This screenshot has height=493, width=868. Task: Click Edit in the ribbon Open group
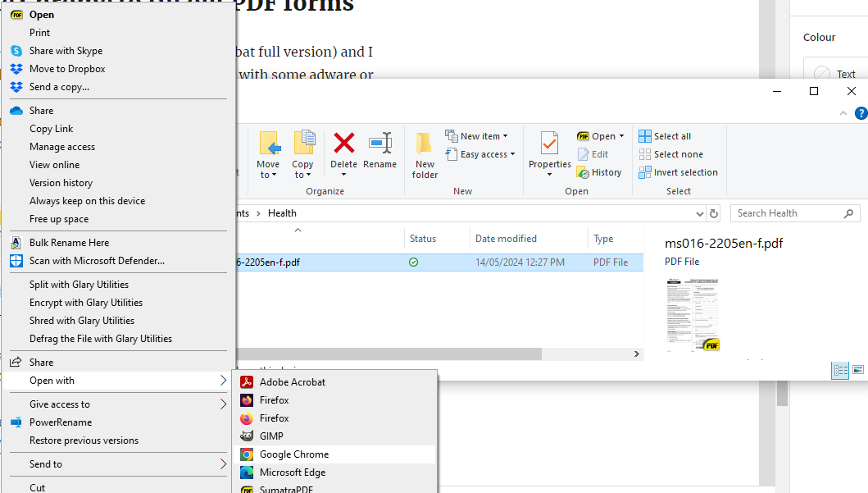[x=593, y=154]
